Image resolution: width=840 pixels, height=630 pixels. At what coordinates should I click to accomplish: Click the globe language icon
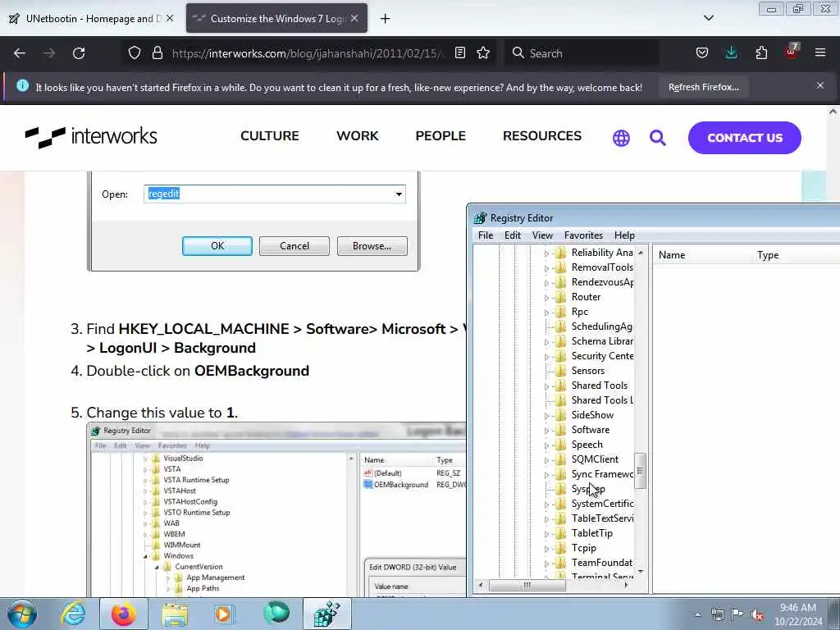tap(621, 138)
